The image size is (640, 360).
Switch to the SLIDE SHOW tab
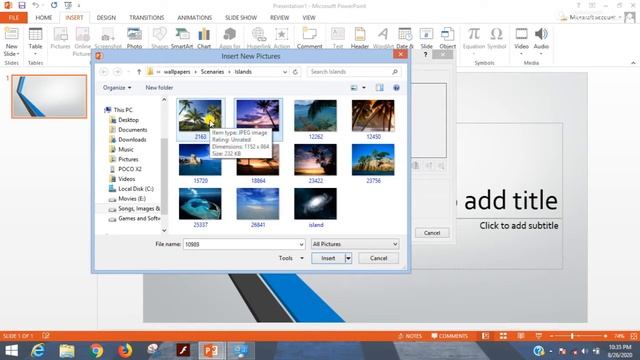(x=241, y=18)
